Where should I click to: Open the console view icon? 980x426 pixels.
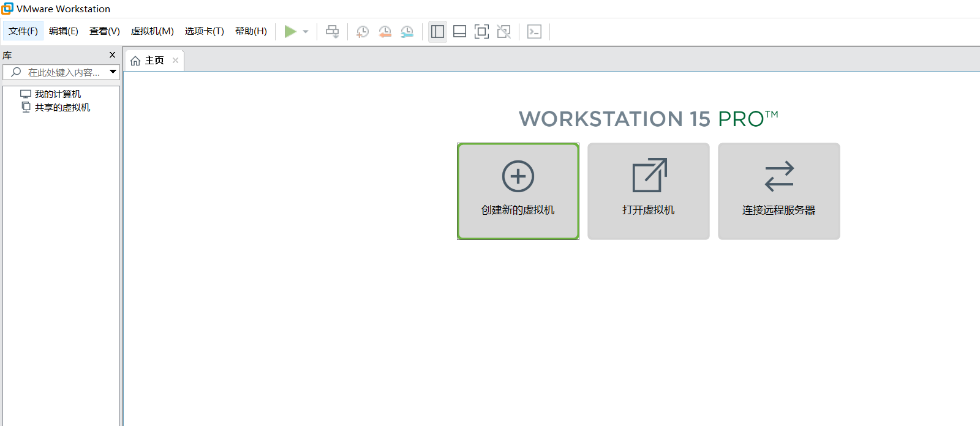click(x=534, y=31)
